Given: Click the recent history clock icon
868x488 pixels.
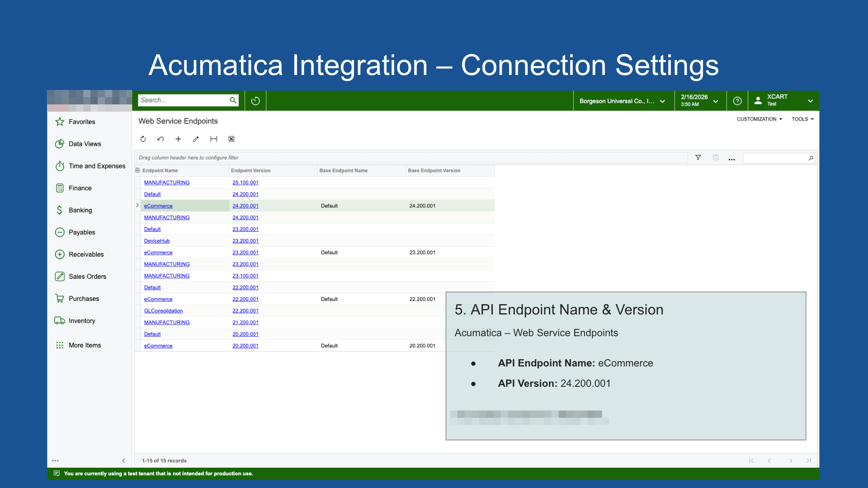Looking at the screenshot, I should pyautogui.click(x=255, y=101).
